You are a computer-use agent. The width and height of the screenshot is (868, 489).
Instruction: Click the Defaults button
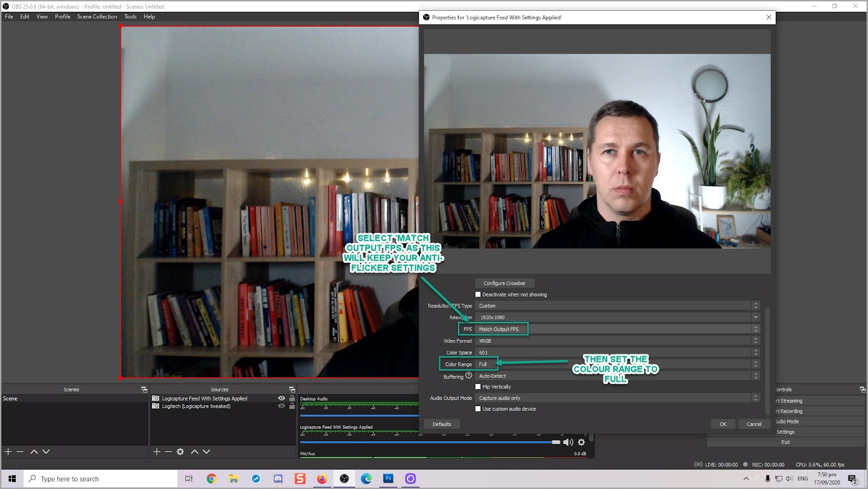tap(442, 424)
